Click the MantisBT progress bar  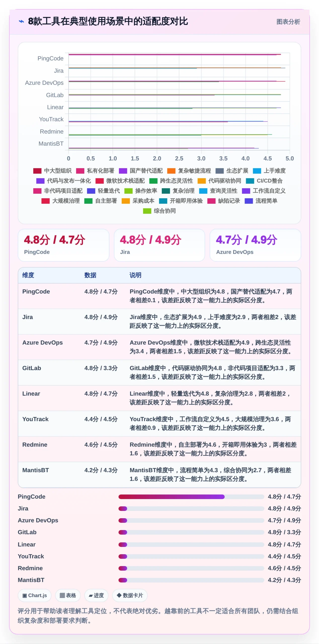tap(191, 580)
